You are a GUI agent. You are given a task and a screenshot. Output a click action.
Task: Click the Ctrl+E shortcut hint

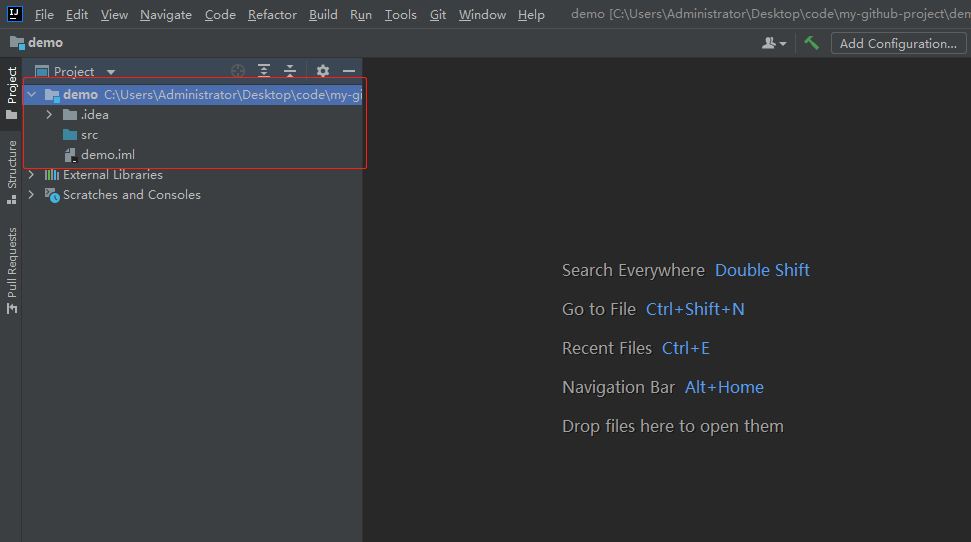click(x=686, y=348)
